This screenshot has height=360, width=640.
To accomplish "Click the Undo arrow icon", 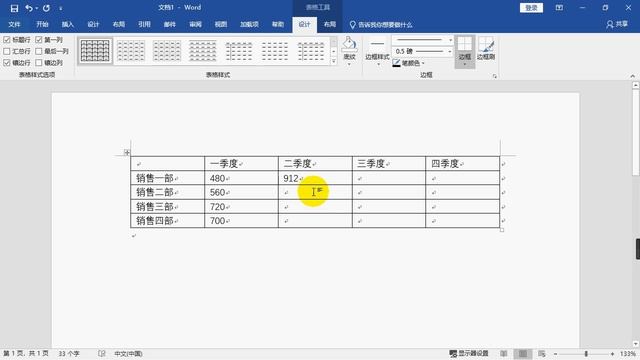I will [29, 8].
